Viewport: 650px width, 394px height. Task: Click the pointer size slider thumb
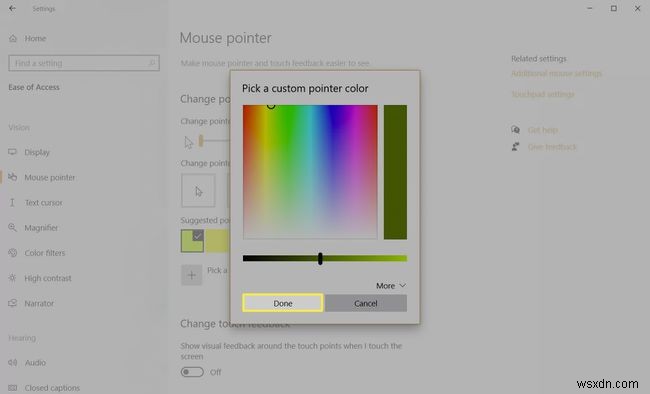[x=201, y=141]
